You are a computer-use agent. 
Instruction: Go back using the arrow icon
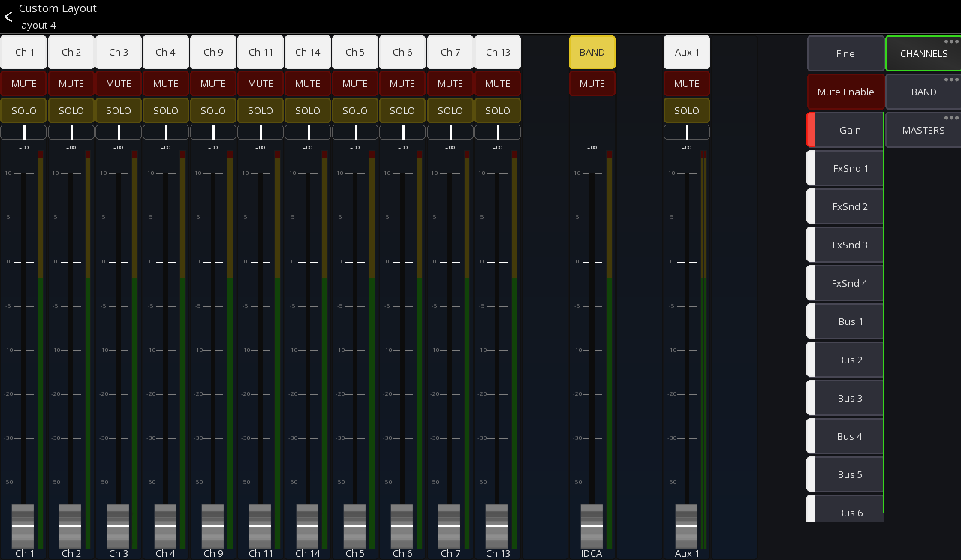[x=8, y=17]
